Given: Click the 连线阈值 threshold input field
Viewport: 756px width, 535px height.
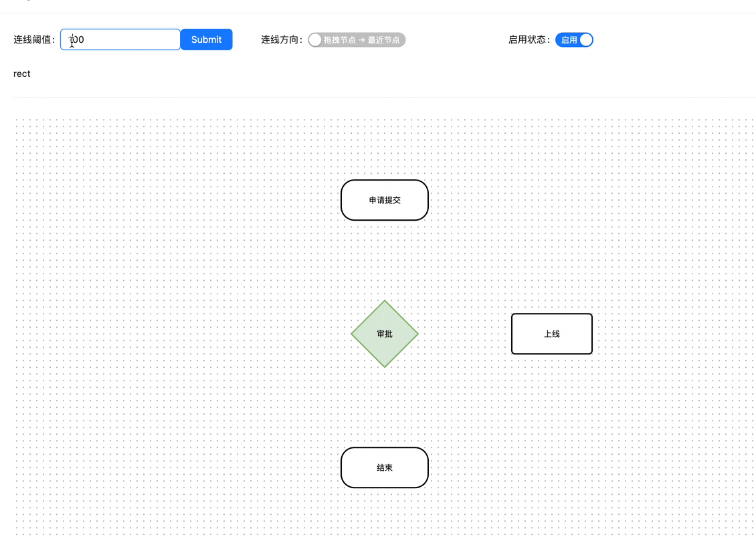Looking at the screenshot, I should pos(120,39).
